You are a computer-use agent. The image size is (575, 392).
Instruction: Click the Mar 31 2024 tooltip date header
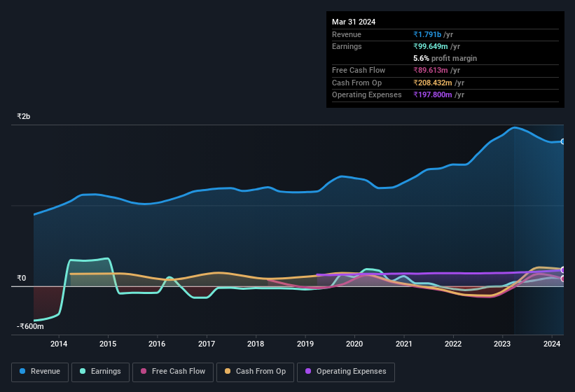click(354, 22)
